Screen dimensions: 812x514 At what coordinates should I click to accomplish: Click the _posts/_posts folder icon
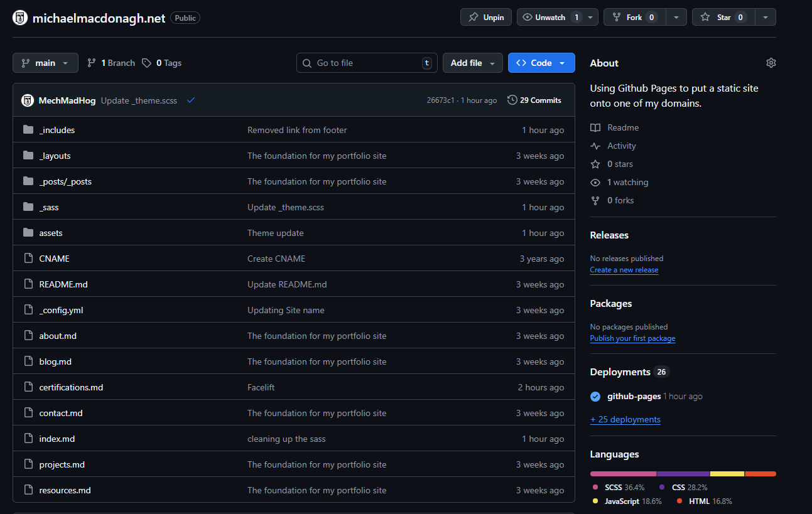point(28,181)
